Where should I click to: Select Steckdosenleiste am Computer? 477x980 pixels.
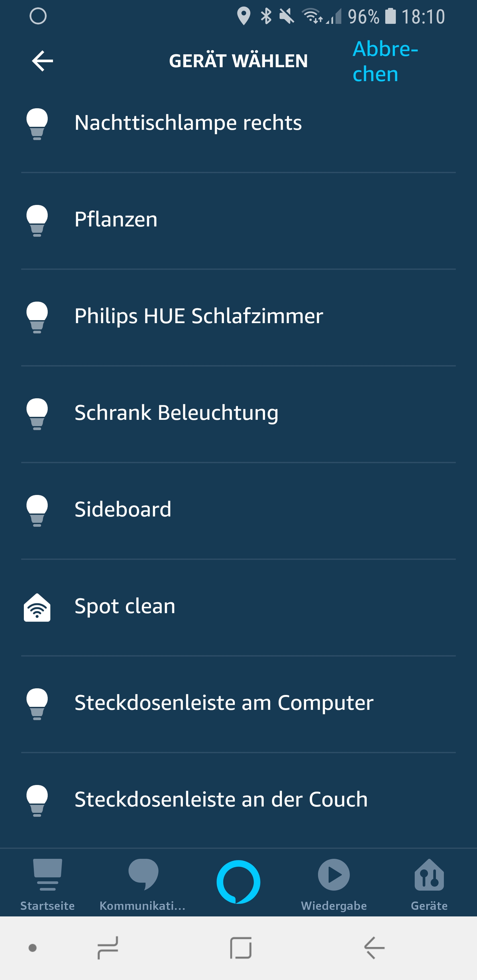[x=224, y=703]
